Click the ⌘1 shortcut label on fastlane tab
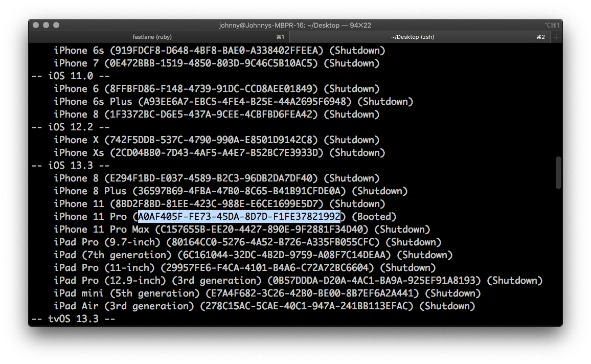The height and width of the screenshot is (364, 591). [x=280, y=37]
